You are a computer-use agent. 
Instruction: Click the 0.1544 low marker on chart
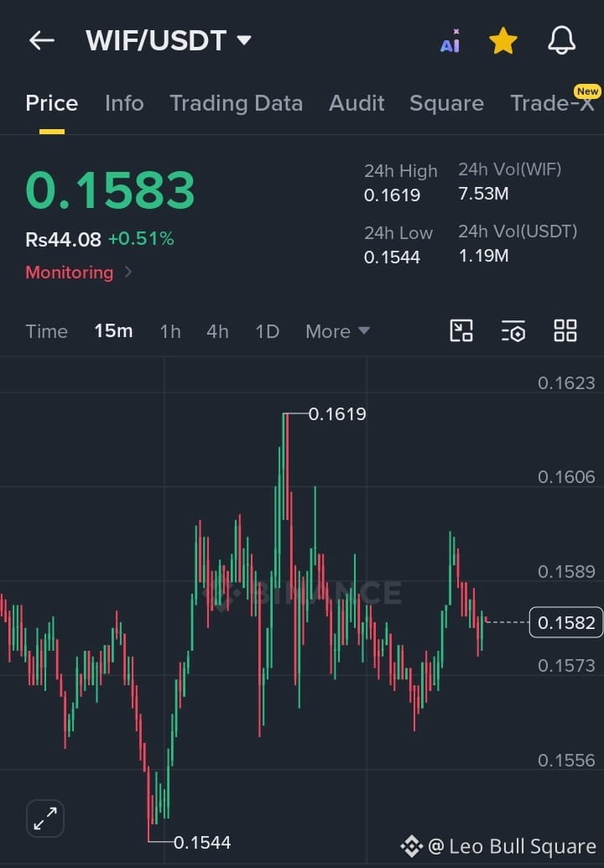(202, 842)
